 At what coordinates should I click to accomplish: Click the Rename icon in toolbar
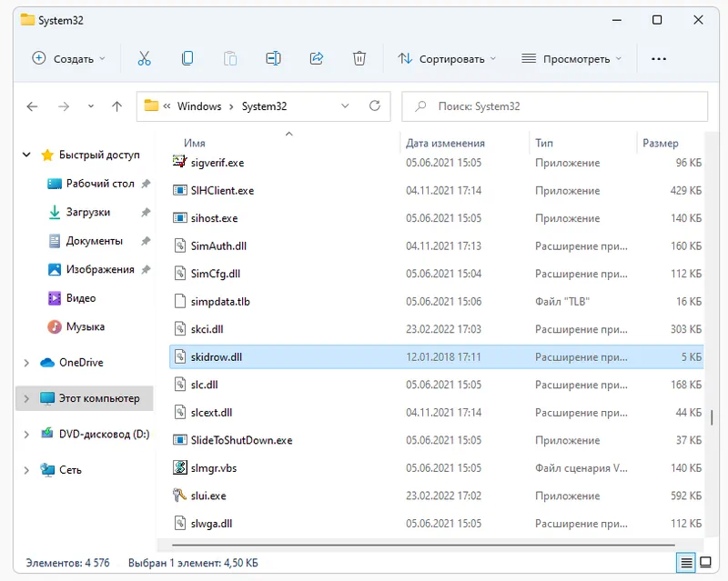tap(273, 58)
